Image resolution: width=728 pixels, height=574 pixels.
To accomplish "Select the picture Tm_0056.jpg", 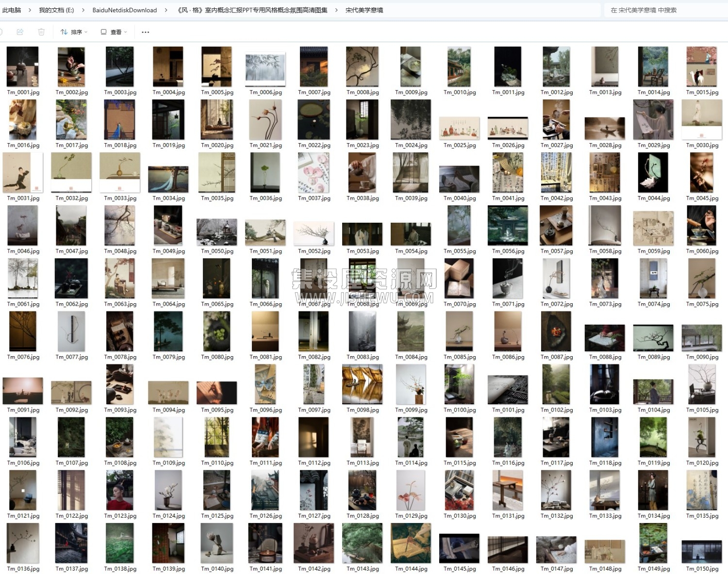I will [508, 230].
